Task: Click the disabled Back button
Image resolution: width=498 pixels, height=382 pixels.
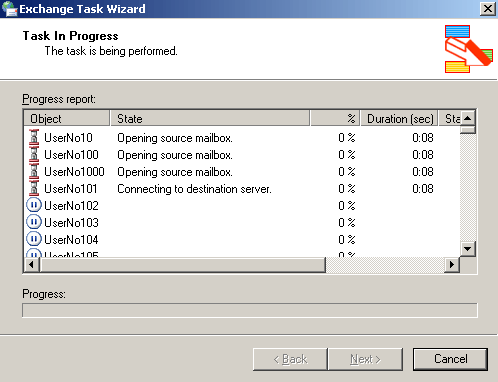Action: [290, 359]
